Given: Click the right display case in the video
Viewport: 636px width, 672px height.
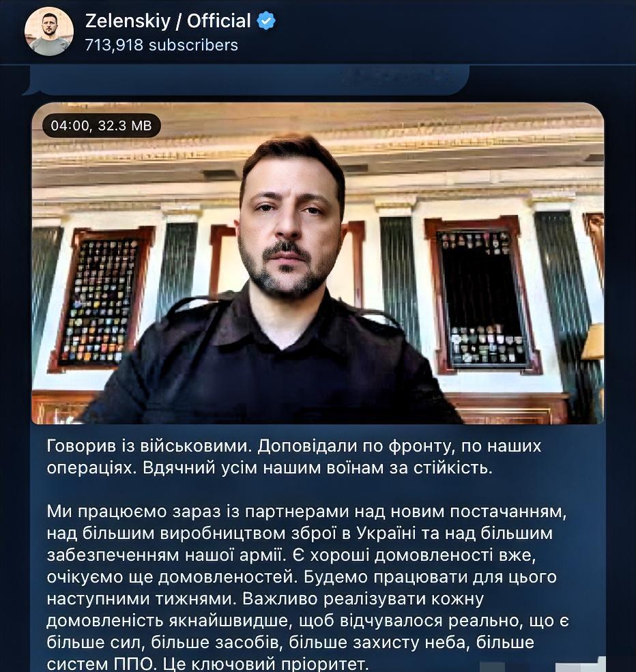Looking at the screenshot, I should tap(482, 295).
